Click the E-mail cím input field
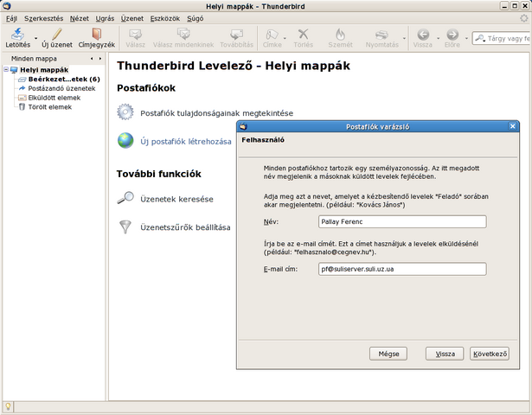This screenshot has height=415, width=532. pos(401,269)
